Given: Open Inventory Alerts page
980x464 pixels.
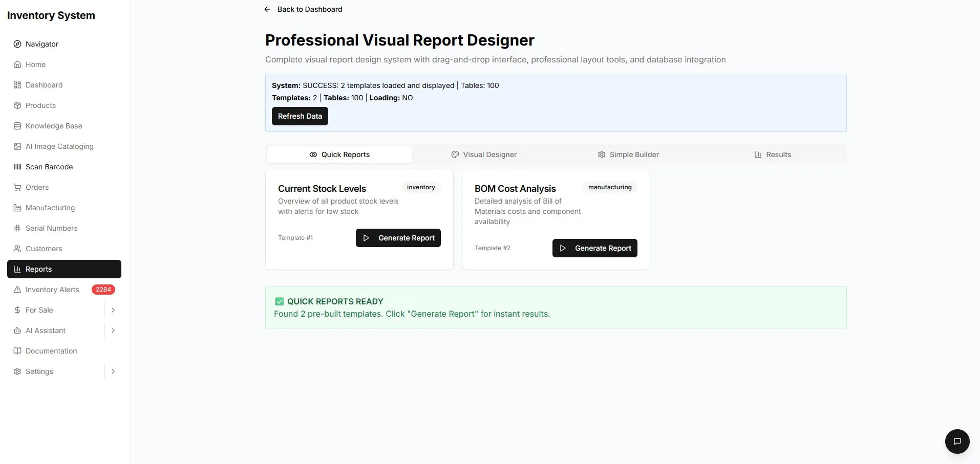Looking at the screenshot, I should point(64,290).
